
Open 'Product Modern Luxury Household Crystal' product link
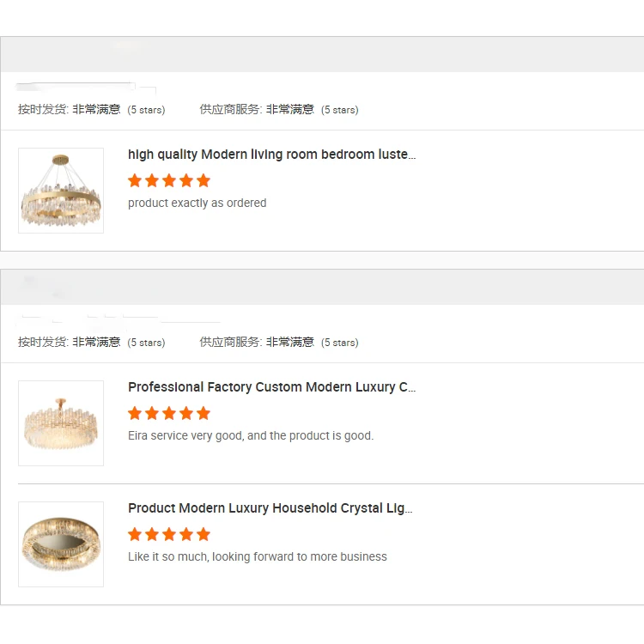[270, 508]
